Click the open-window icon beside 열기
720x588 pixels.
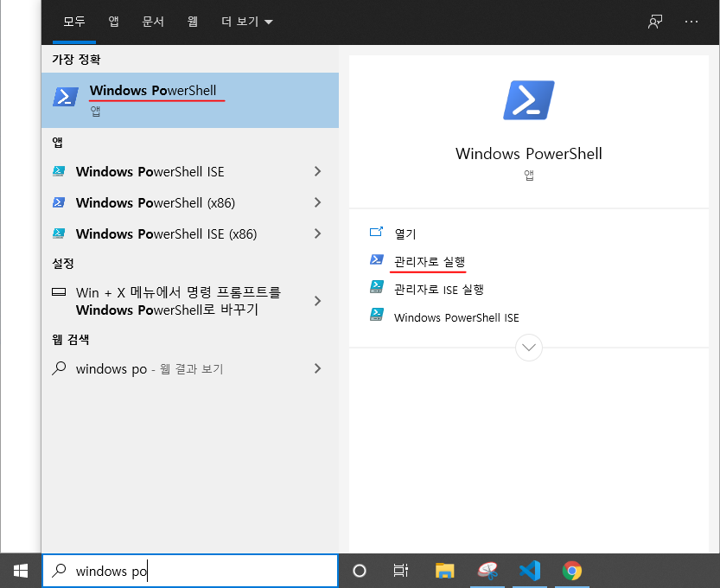point(377,232)
